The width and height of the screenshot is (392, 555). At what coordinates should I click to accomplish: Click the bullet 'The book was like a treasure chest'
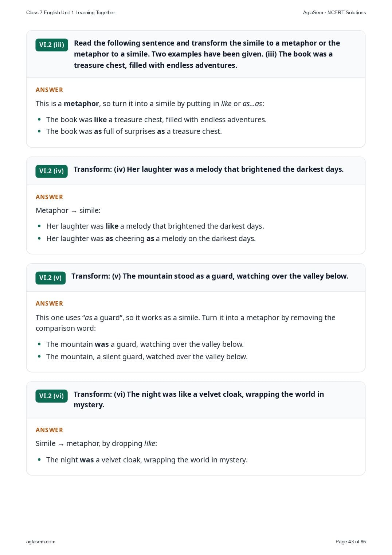point(156,120)
